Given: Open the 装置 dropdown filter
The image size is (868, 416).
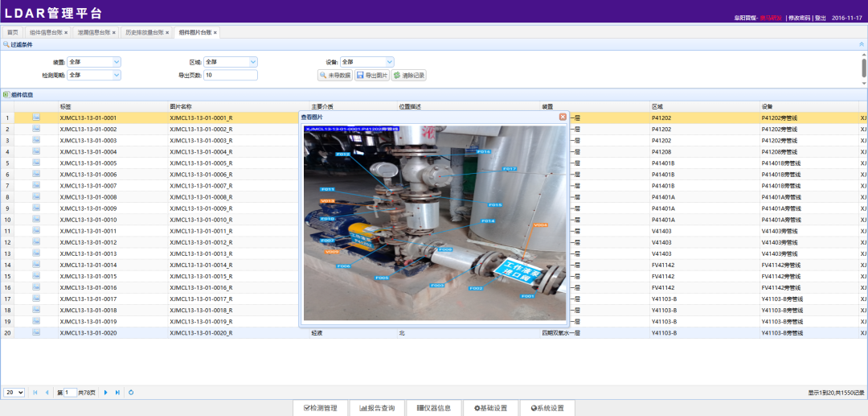Looking at the screenshot, I should tap(117, 62).
